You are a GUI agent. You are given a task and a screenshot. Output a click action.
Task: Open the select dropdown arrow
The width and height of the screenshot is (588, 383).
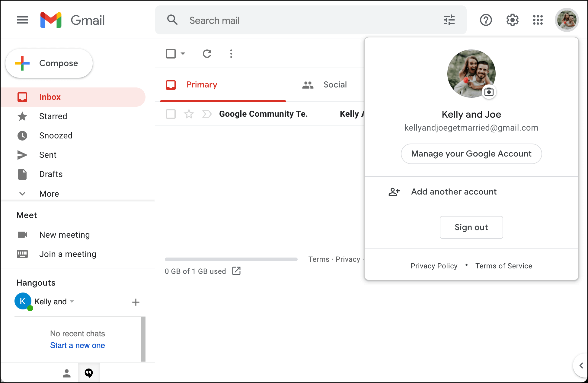[x=183, y=54]
